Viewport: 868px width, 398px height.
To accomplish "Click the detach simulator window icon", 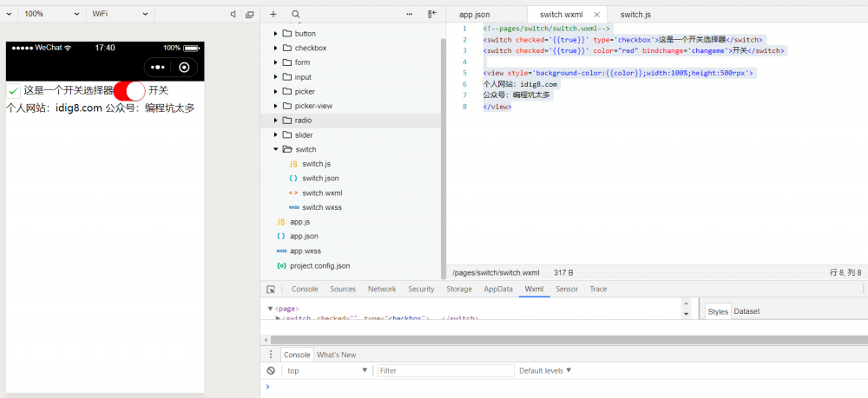I will [x=250, y=14].
